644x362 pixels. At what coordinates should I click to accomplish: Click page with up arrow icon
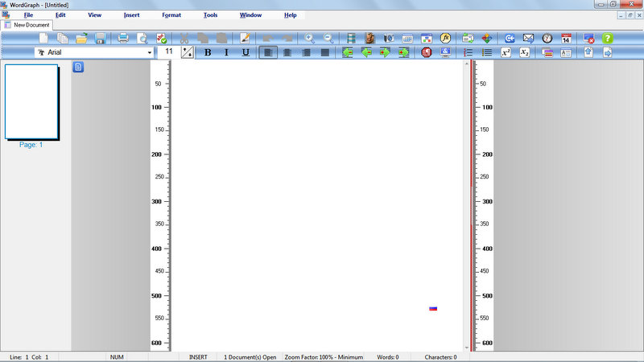tap(588, 52)
